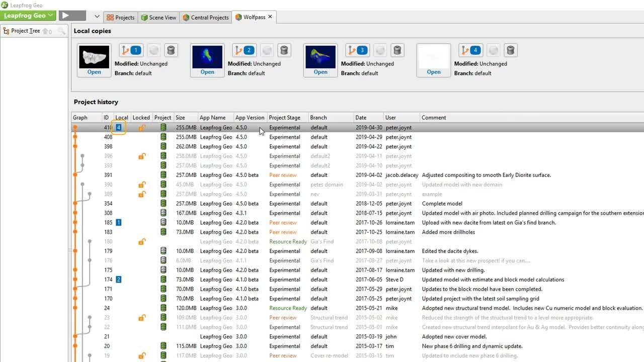Image resolution: width=644 pixels, height=362 pixels.
Task: Click the padlock icon on revision 410
Action: (142, 128)
